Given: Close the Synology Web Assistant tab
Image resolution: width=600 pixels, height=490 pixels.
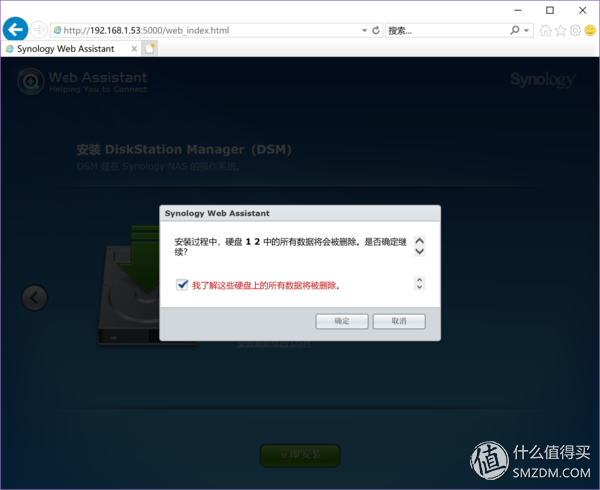Looking at the screenshot, I should click(x=134, y=49).
